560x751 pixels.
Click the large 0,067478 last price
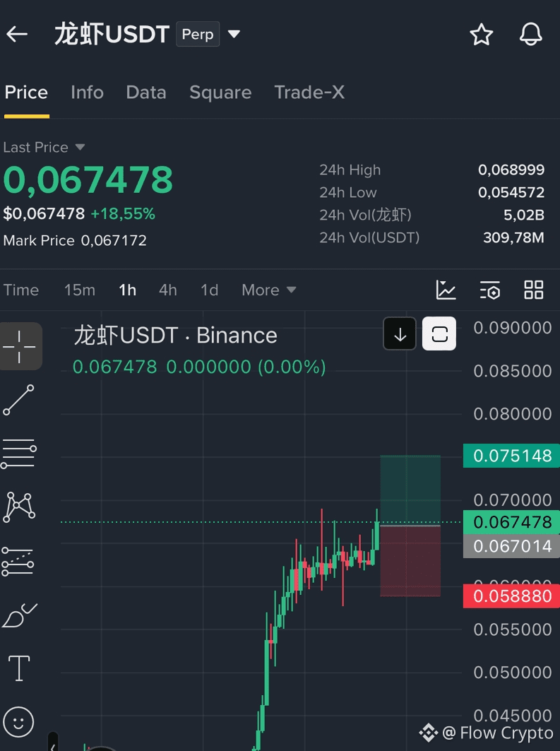tap(88, 180)
